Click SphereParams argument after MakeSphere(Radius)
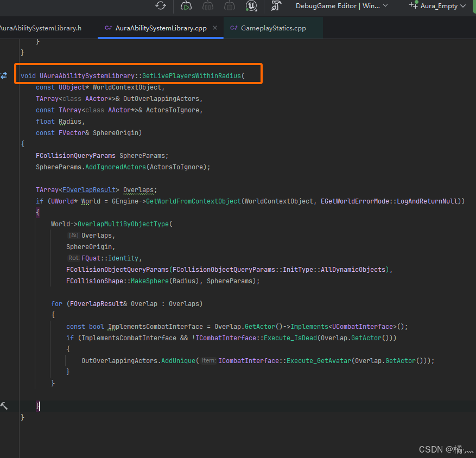476x458 pixels. [230, 281]
